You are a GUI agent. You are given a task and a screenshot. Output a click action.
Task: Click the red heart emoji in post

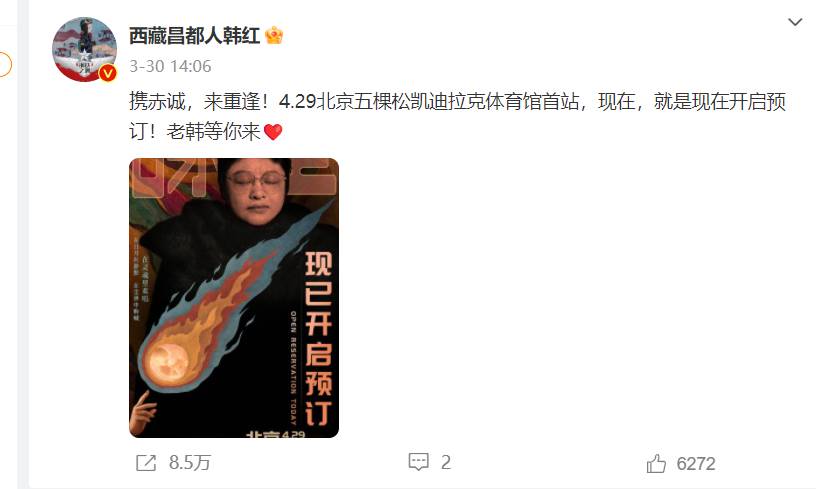[273, 132]
